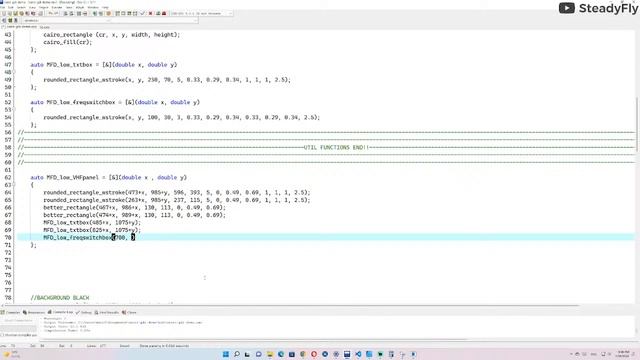
Task: Click the Profile Analysis toolbar icon
Action: coord(158,13)
